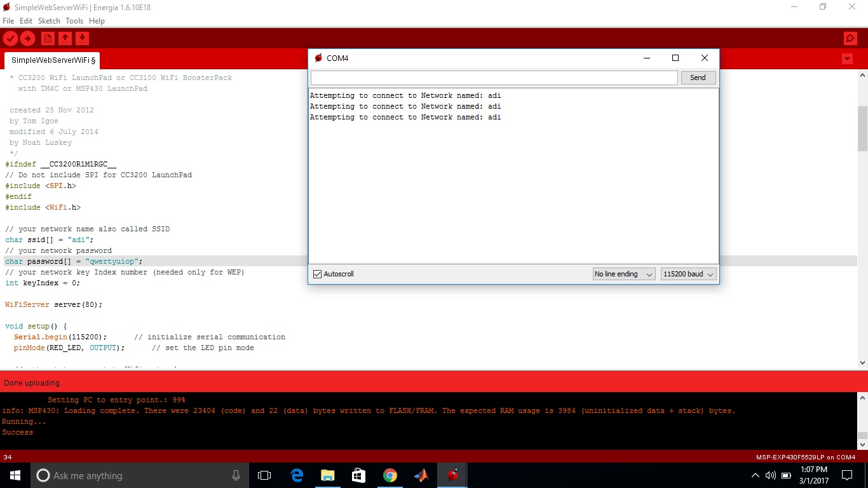Screen dimensions: 868x488
Task: Open MATLAB from the taskbar
Action: pos(421,475)
